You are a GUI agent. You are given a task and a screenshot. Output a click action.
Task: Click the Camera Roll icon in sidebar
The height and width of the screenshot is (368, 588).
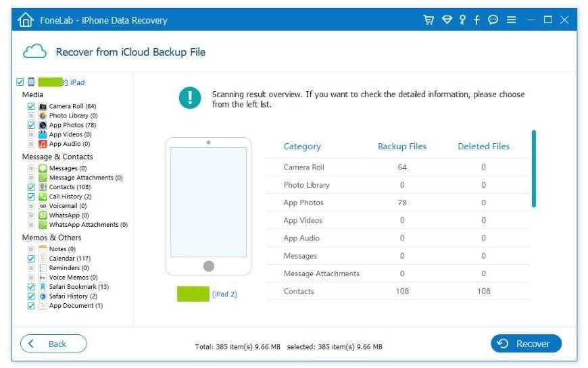(43, 107)
